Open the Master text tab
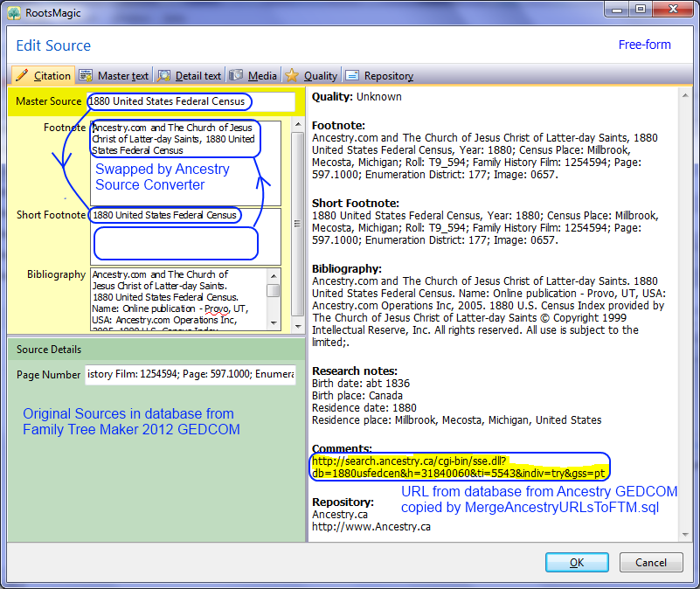 (114, 75)
